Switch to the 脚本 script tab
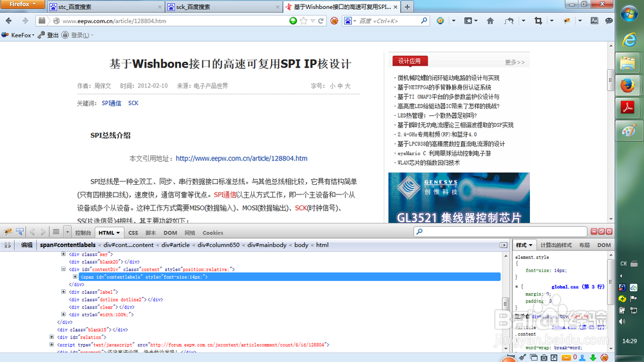Image resolution: width=644 pixels, height=362 pixels. (151, 233)
